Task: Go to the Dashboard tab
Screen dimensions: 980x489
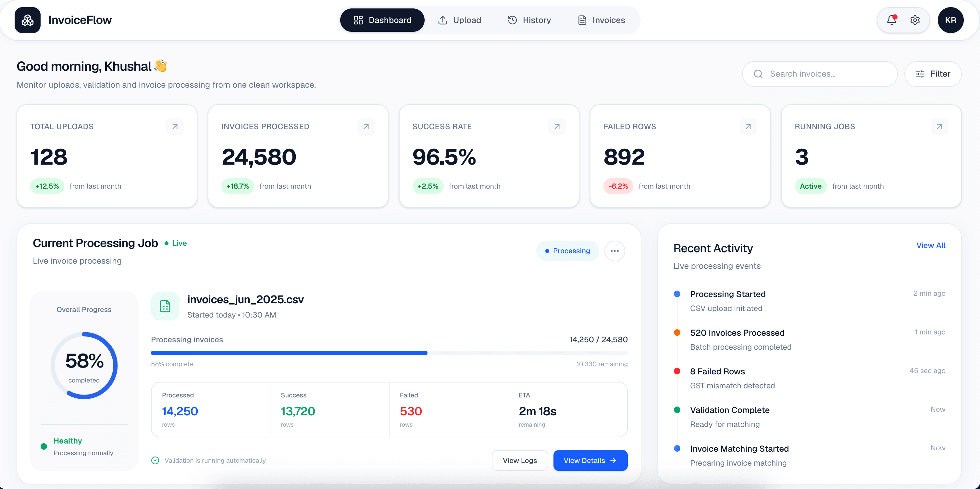Action: [x=382, y=20]
